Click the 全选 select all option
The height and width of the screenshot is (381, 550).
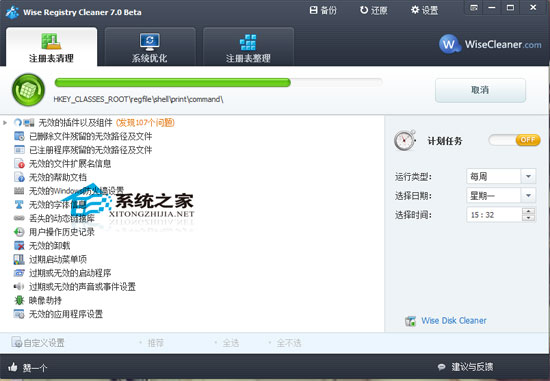(231, 343)
